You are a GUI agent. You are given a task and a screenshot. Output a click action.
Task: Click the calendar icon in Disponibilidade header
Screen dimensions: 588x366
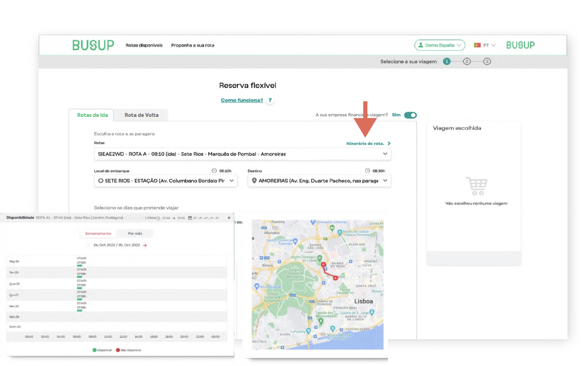tap(190, 218)
